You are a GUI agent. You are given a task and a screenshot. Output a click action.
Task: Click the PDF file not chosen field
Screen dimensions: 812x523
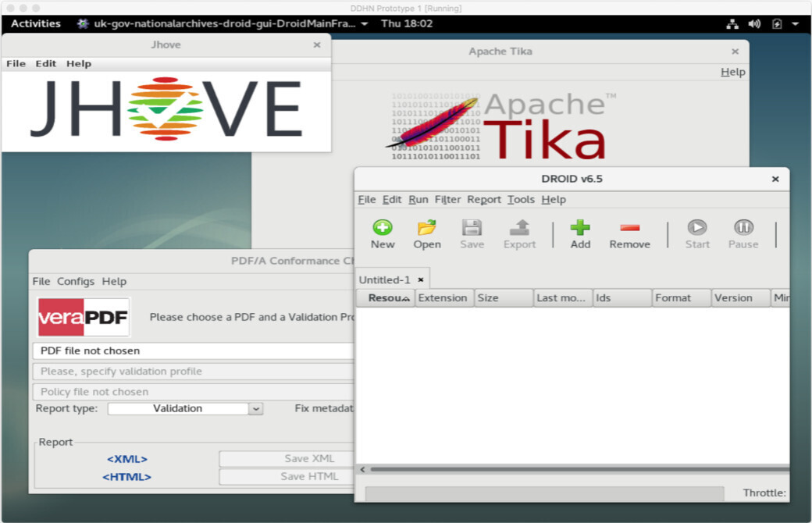193,351
